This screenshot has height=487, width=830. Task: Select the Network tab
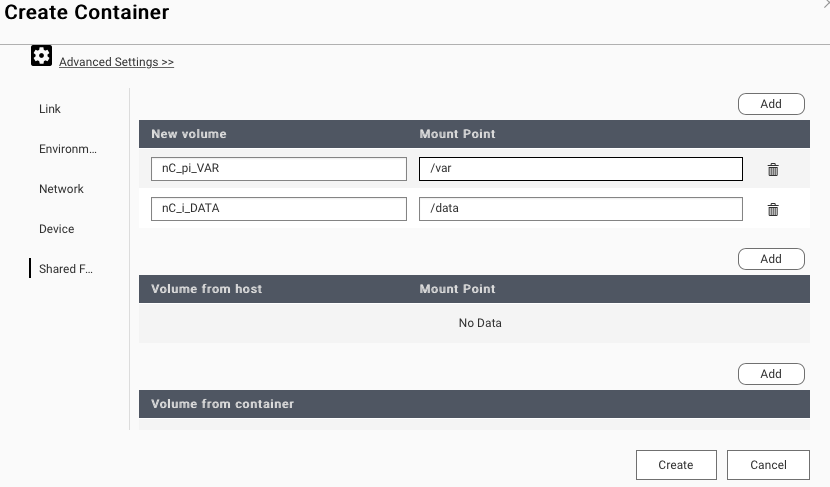click(61, 189)
